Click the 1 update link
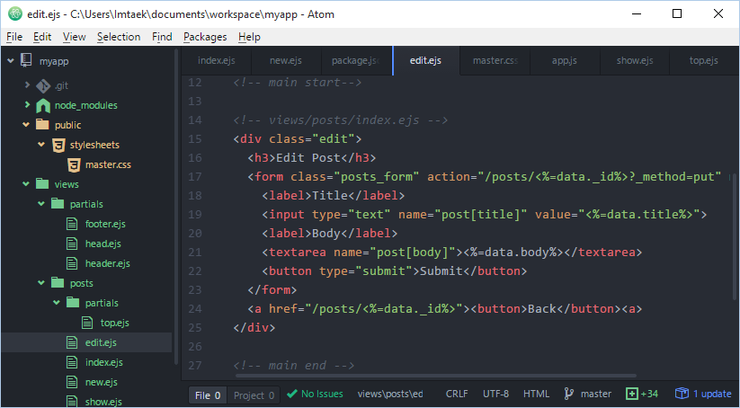The width and height of the screenshot is (740, 408). [712, 394]
